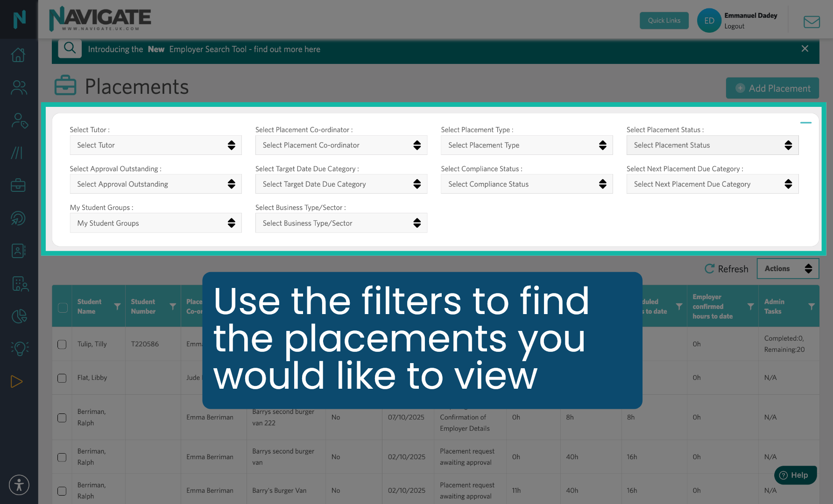Open the Select Tutor dropdown
Image resolution: width=833 pixels, height=504 pixels.
tap(155, 145)
